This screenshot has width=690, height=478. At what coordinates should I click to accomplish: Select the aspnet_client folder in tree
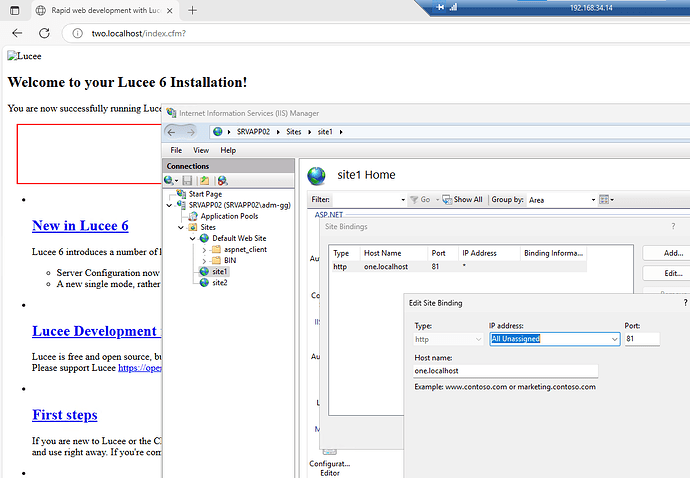click(x=246, y=249)
